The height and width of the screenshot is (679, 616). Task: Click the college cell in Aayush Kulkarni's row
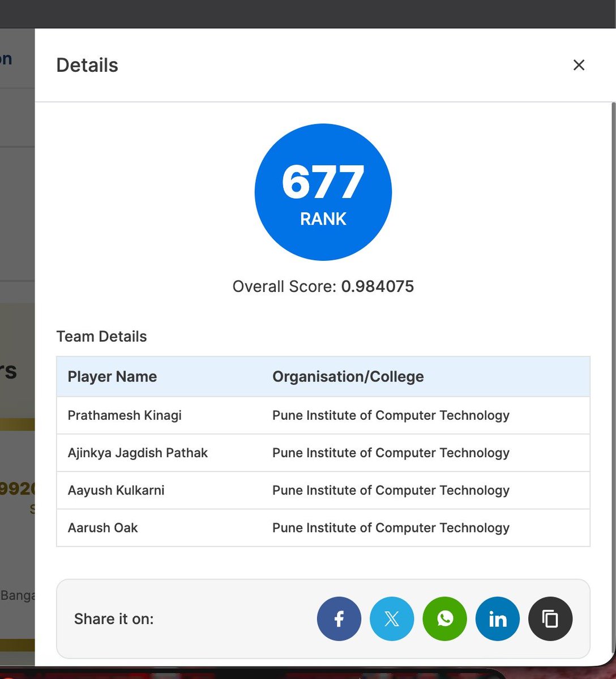pos(391,490)
